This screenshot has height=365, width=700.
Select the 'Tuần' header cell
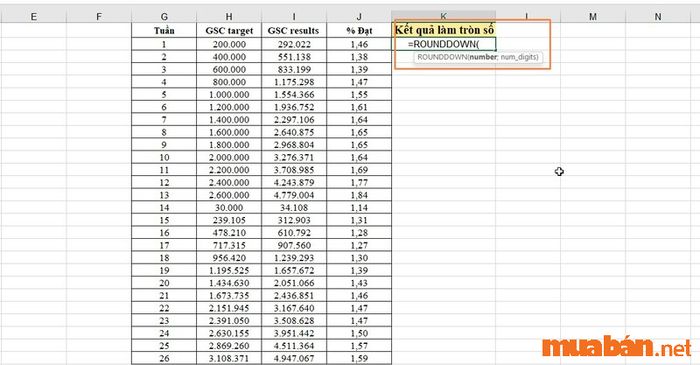coord(164,31)
